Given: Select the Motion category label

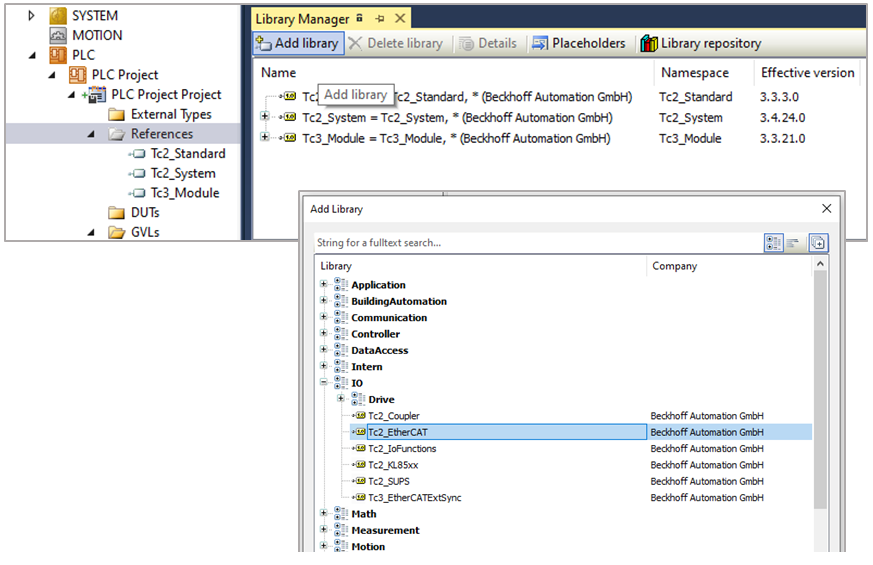Looking at the screenshot, I should pos(368,547).
